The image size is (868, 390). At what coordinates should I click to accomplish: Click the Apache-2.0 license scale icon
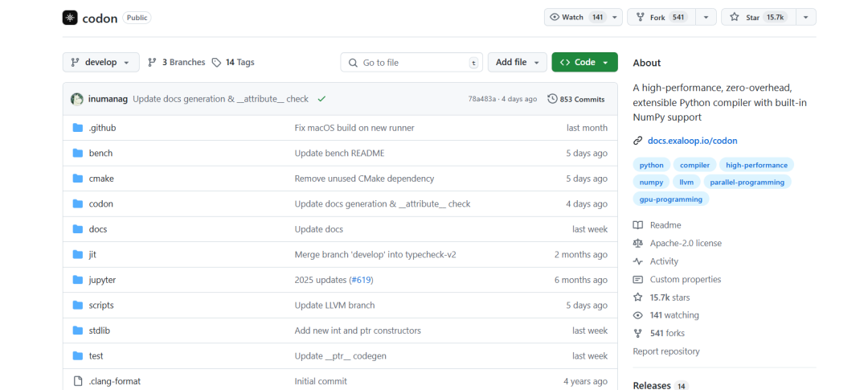click(638, 243)
